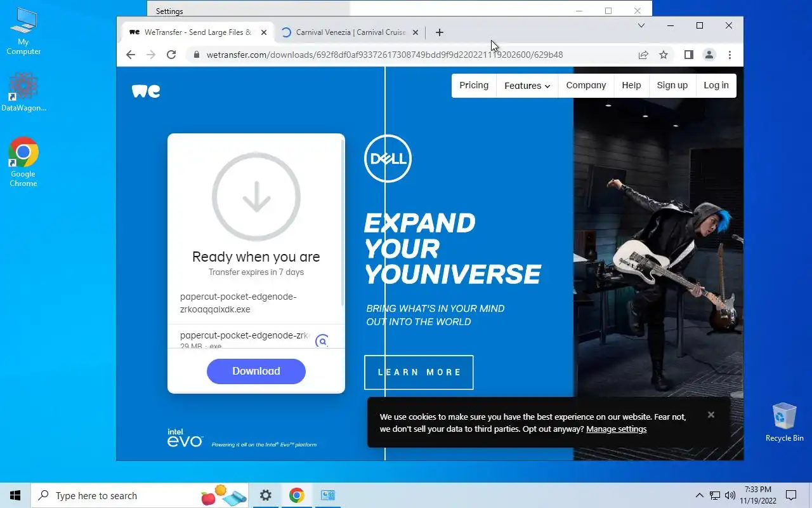Open the Chrome profile avatar
Screen dimensions: 812x508
pyautogui.click(x=709, y=55)
